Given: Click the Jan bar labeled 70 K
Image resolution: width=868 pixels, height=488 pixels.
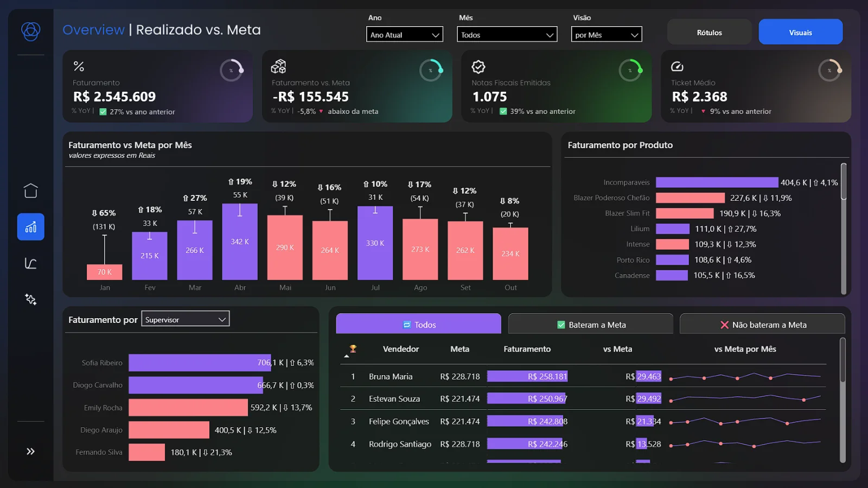Looking at the screenshot, I should click(105, 272).
